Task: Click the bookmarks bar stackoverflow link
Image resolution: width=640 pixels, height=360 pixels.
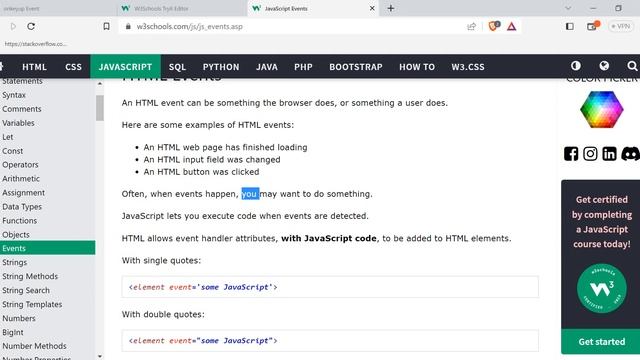Action: [x=36, y=44]
